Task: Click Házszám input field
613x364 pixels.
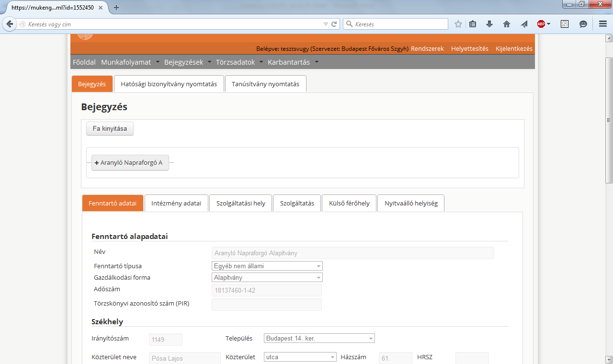Action: point(396,358)
